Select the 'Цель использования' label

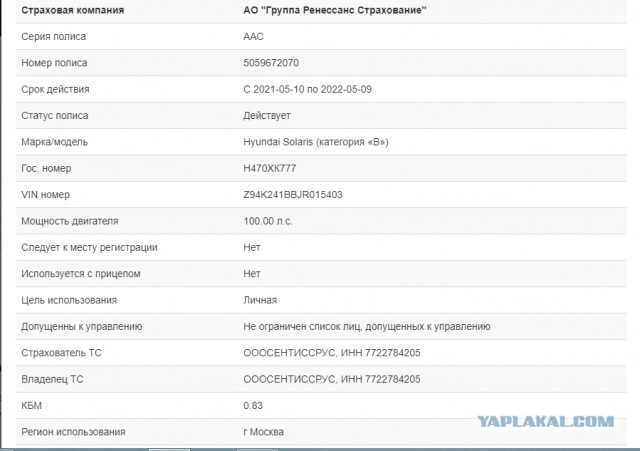tap(69, 300)
